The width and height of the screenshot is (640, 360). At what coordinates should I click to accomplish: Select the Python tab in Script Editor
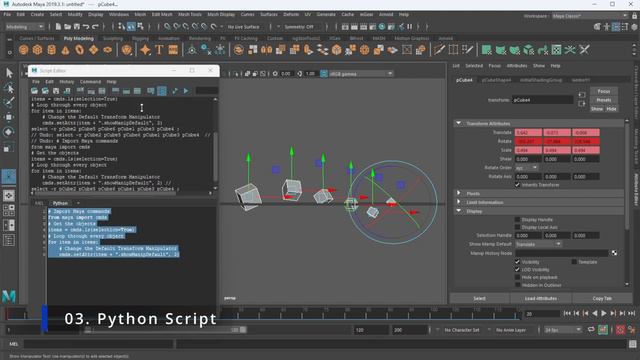coord(60,203)
